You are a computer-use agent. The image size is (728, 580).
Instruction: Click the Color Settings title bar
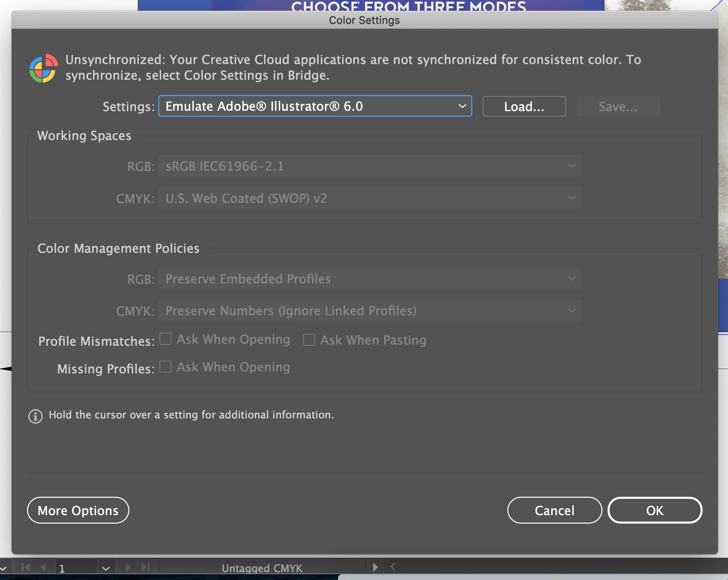tap(364, 20)
